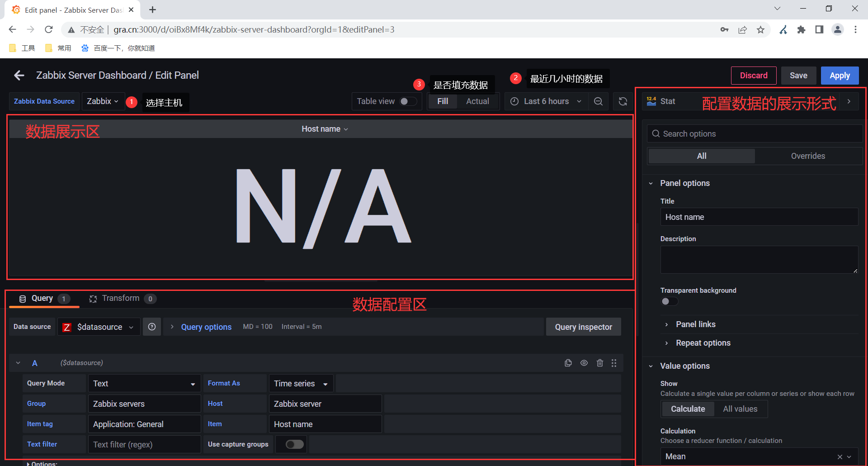Open the $datasource picker dropdown
Image resolution: width=868 pixels, height=466 pixels.
[99, 327]
